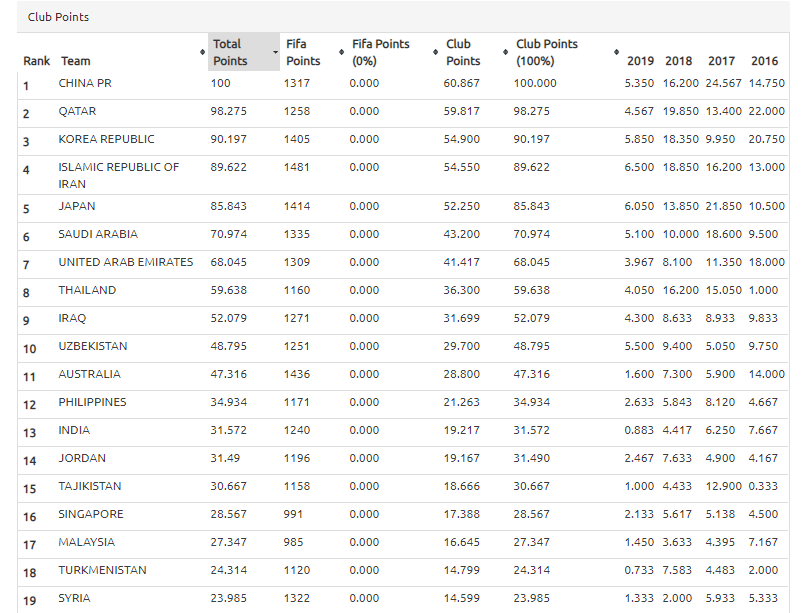Select the QATAR team name
The image size is (811, 613).
click(77, 111)
